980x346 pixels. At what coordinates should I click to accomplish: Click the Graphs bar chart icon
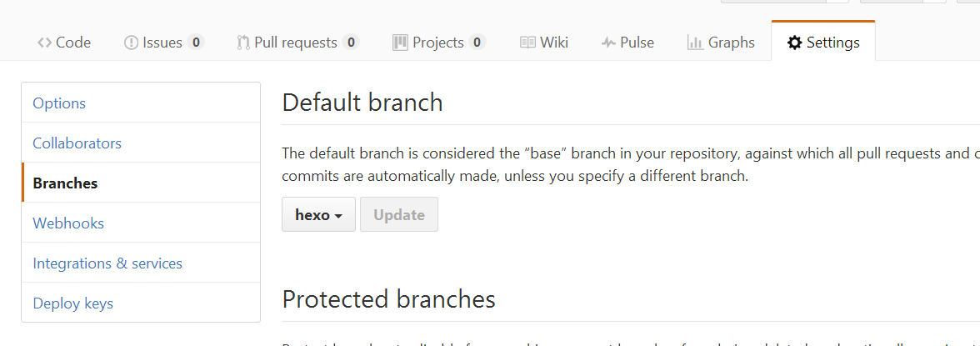(x=695, y=43)
